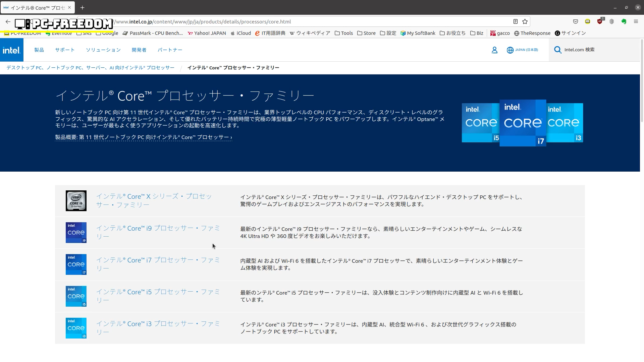
Task: Bookmark this page with the star icon
Action: pos(525,22)
